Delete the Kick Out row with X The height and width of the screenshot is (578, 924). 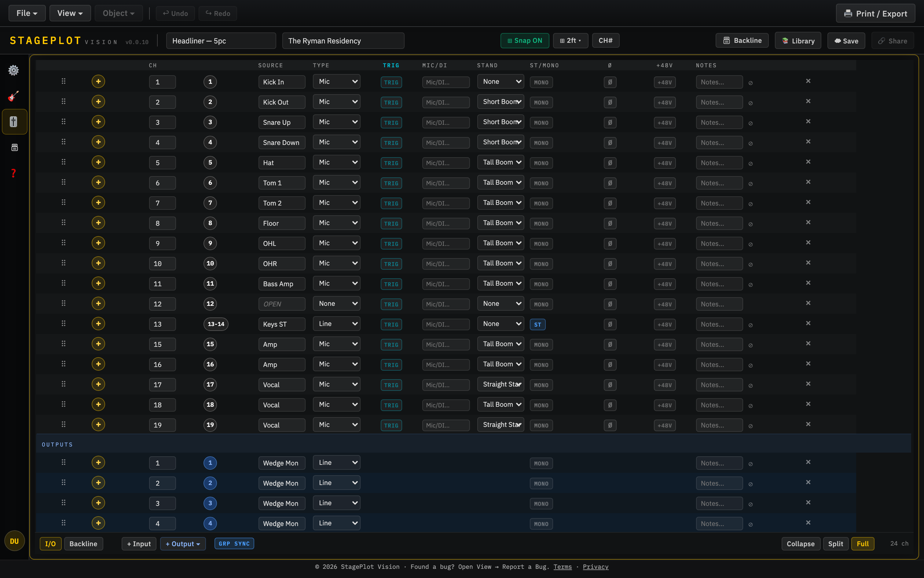coord(808,101)
